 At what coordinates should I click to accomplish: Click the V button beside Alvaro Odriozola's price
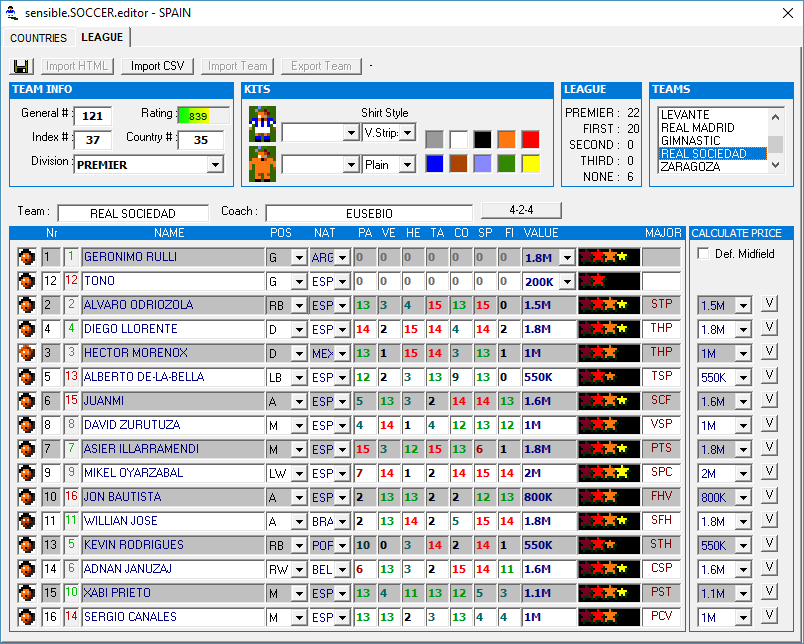pos(769,304)
